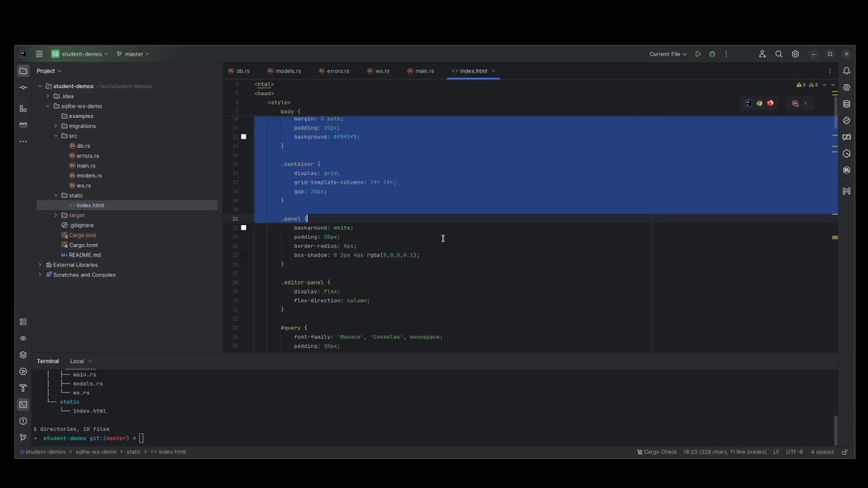This screenshot has width=868, height=488.
Task: Open more run actions menu
Action: [726, 54]
